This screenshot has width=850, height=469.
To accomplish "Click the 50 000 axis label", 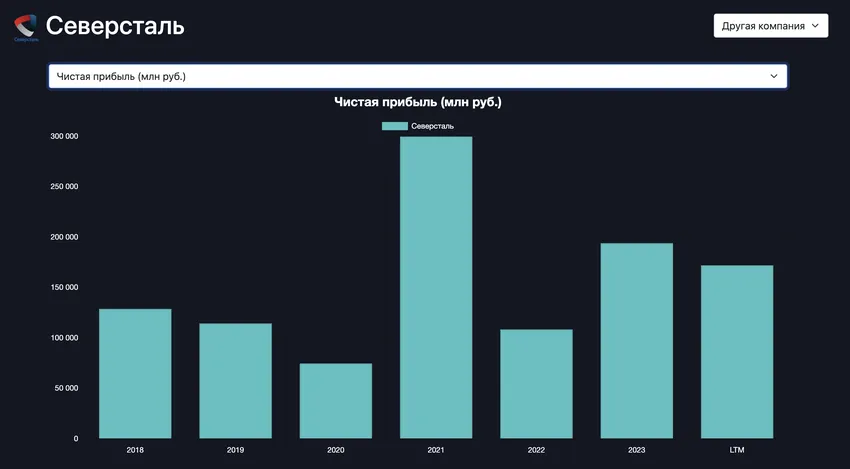I will point(67,388).
